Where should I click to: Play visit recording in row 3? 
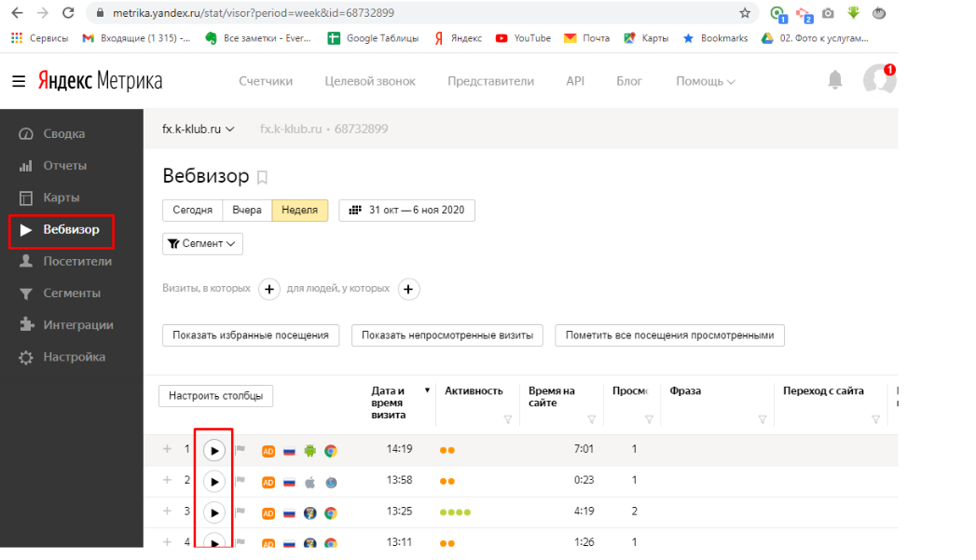point(214,512)
